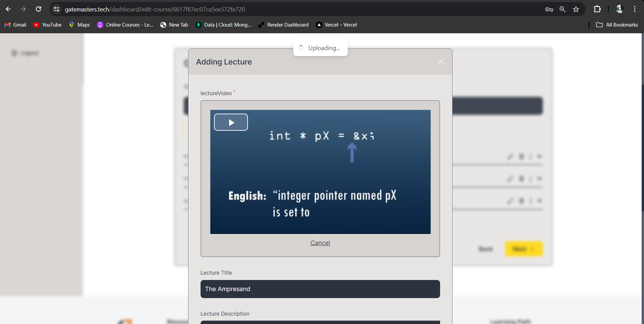Click the extensions puzzle icon

point(598,9)
